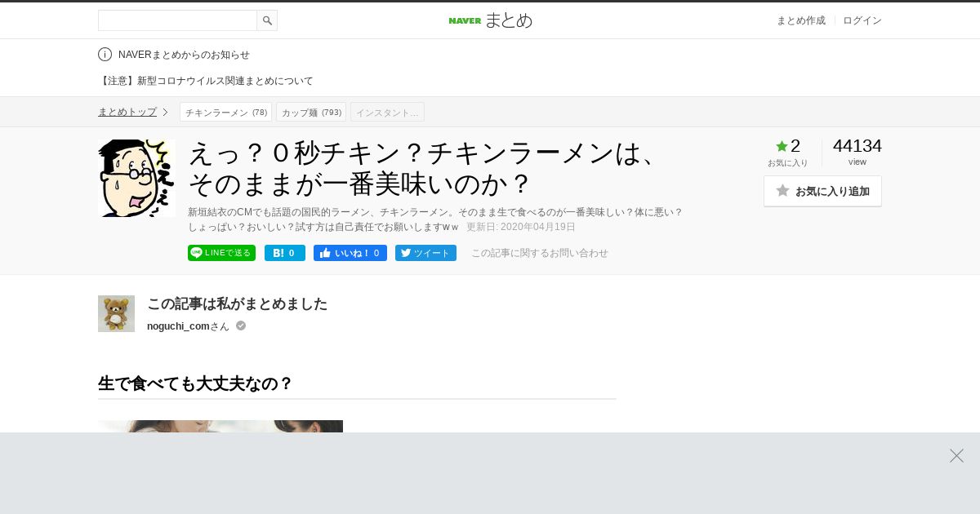Click the 44134 view count
980x514 pixels.
tap(857, 146)
